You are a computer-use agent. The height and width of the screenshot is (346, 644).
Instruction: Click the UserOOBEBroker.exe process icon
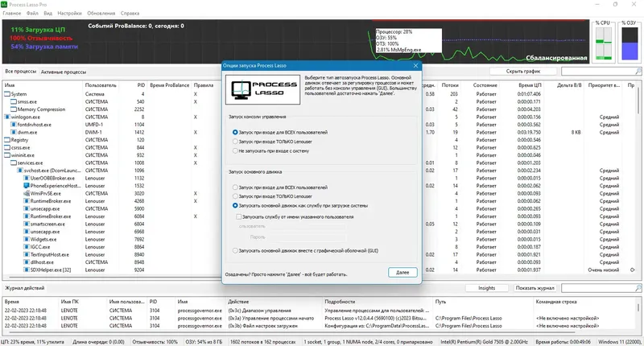click(x=27, y=178)
